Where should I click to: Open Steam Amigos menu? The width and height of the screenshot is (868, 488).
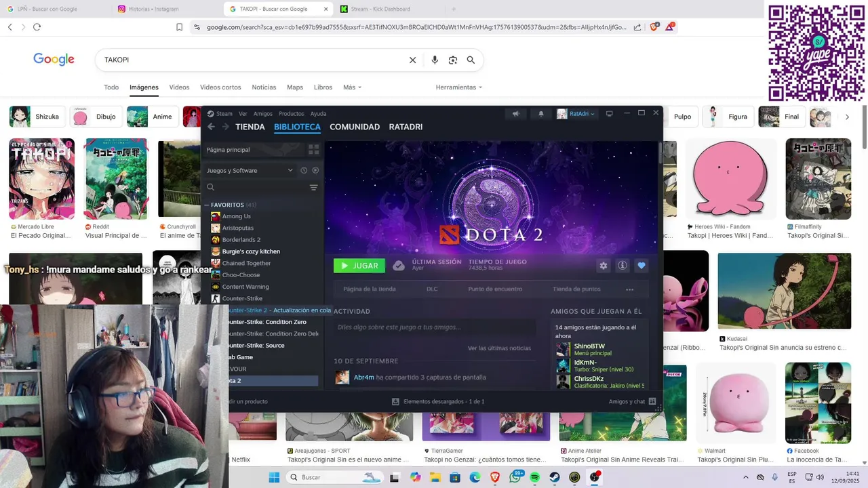pyautogui.click(x=262, y=114)
